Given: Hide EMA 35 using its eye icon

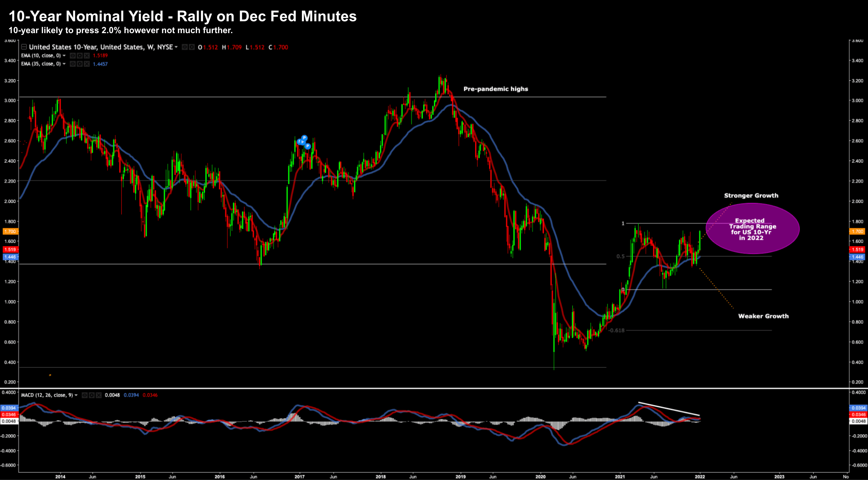Looking at the screenshot, I should coord(73,64).
